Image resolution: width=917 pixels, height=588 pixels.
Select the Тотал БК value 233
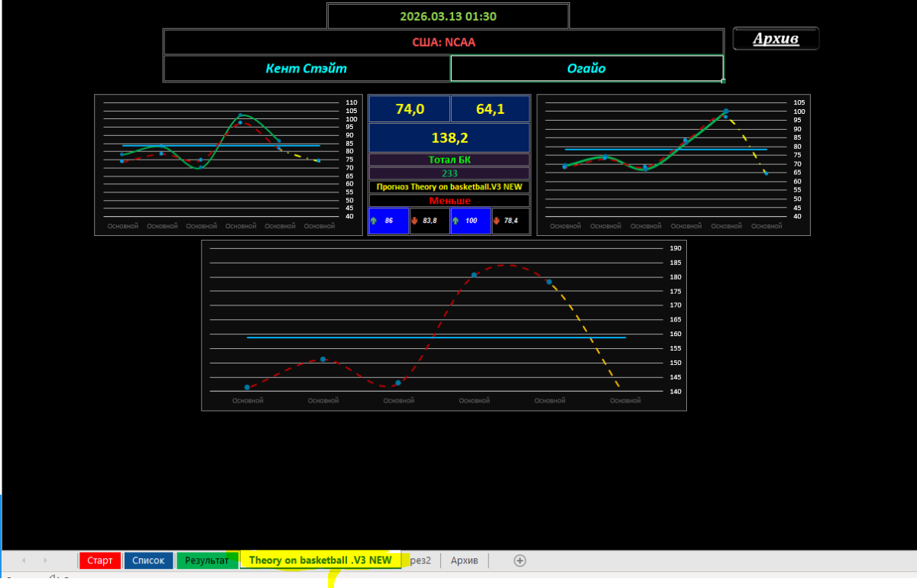pyautogui.click(x=449, y=173)
